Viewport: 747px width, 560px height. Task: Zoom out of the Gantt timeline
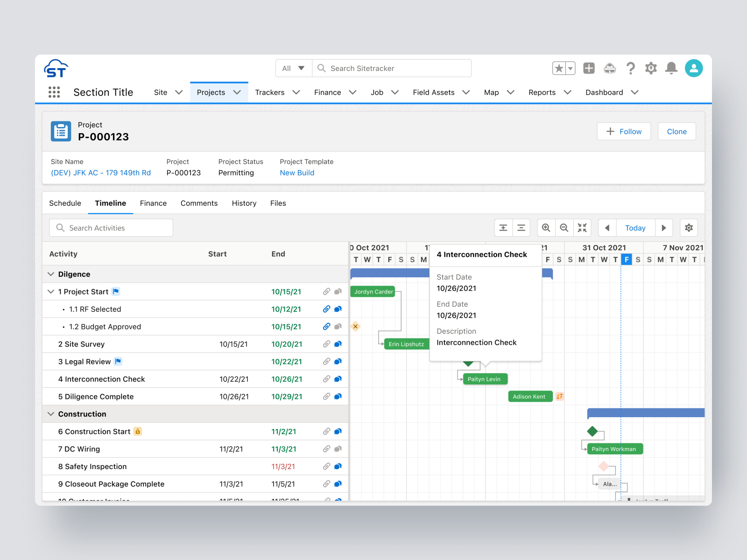point(564,228)
